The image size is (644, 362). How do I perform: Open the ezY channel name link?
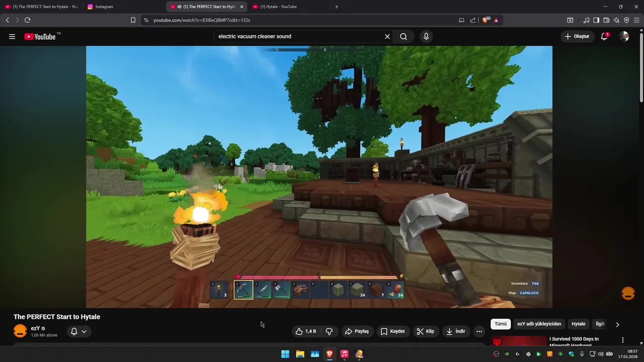[35, 328]
